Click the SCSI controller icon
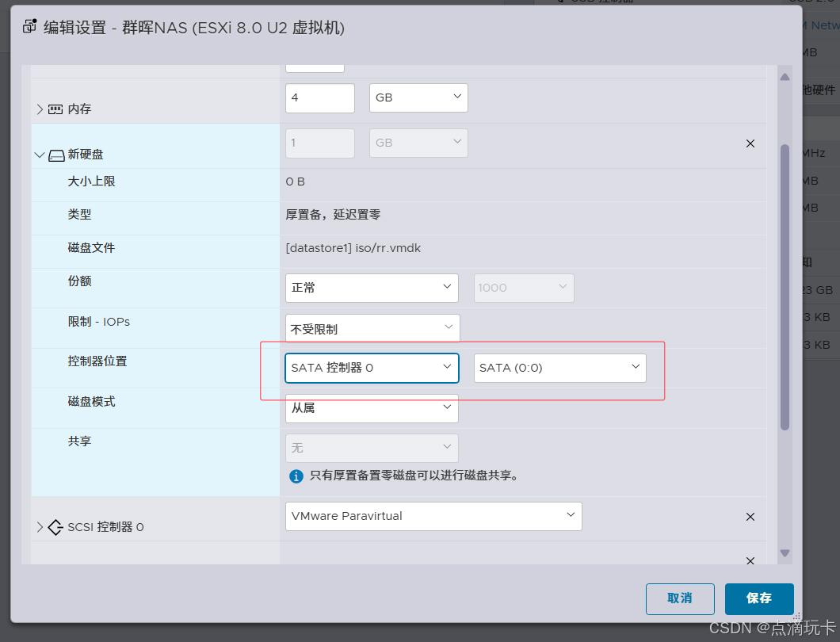The height and width of the screenshot is (642, 840). 55,527
